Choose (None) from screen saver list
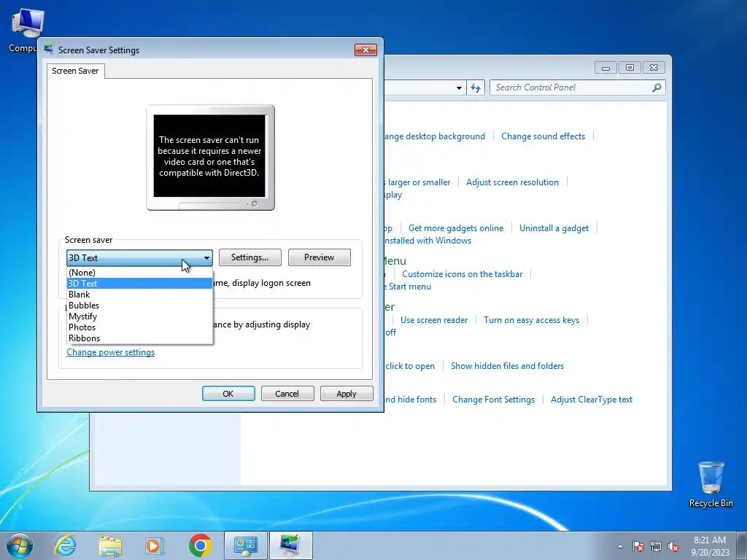 [139, 273]
